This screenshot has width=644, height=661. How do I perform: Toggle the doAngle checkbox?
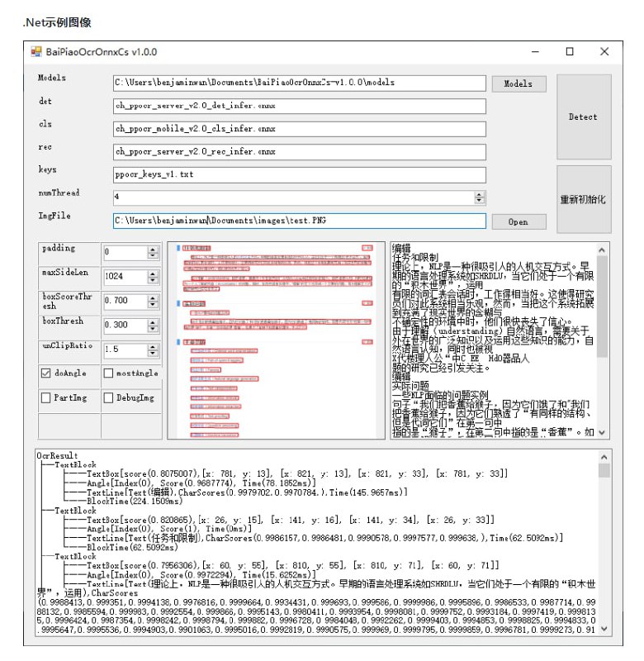tap(47, 373)
